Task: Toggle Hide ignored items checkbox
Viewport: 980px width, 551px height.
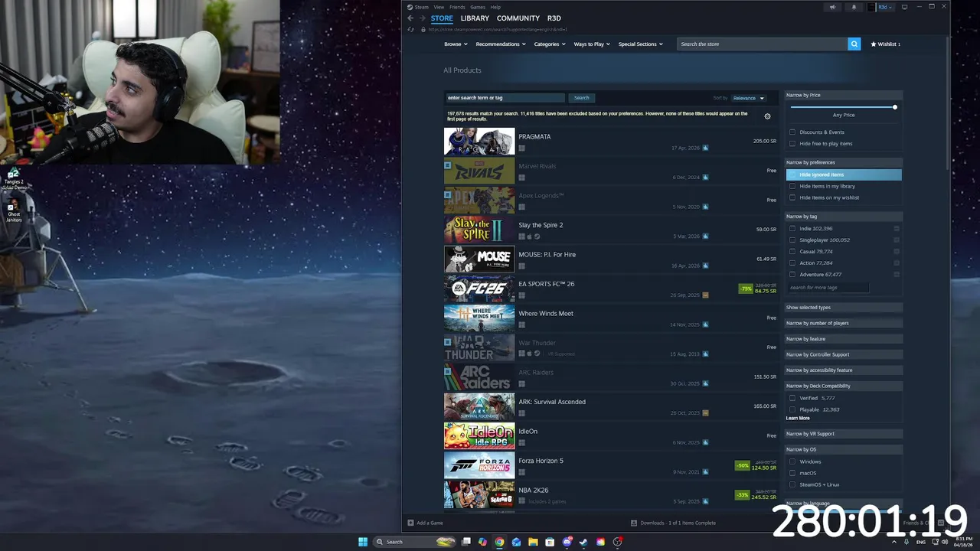Action: [792, 174]
